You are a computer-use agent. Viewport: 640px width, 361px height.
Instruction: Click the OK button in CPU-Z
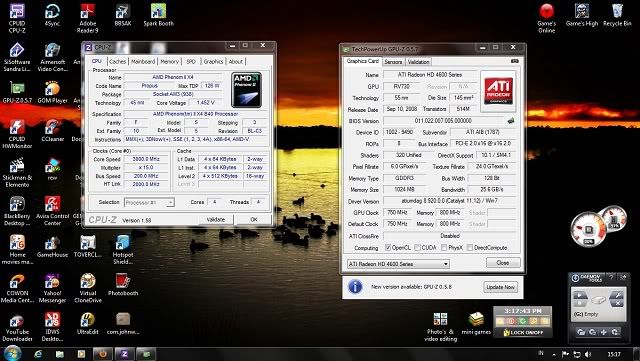pos(253,219)
